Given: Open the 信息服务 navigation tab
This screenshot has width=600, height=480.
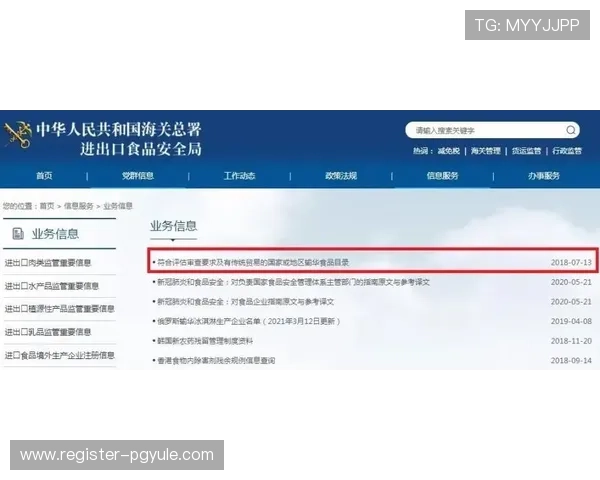Looking at the screenshot, I should tap(442, 176).
